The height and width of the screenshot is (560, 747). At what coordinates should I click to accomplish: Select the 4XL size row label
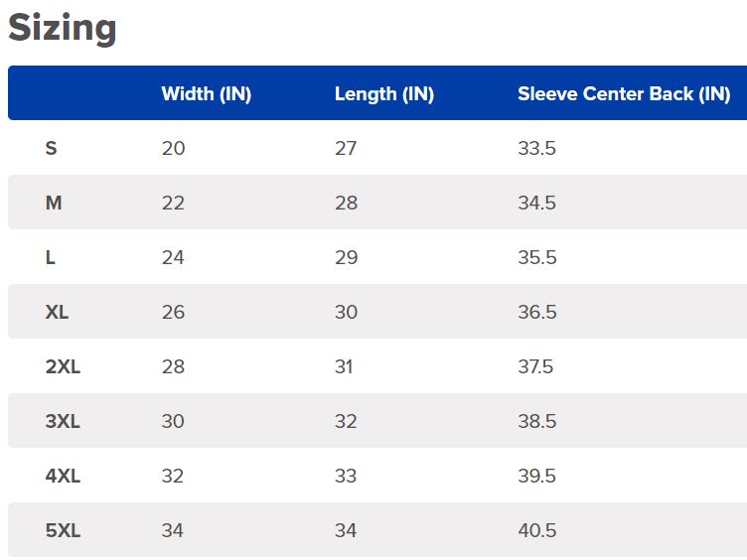click(x=63, y=477)
